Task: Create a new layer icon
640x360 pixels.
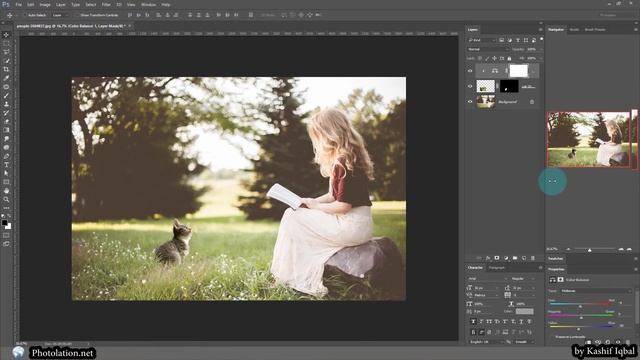Action: [x=524, y=258]
